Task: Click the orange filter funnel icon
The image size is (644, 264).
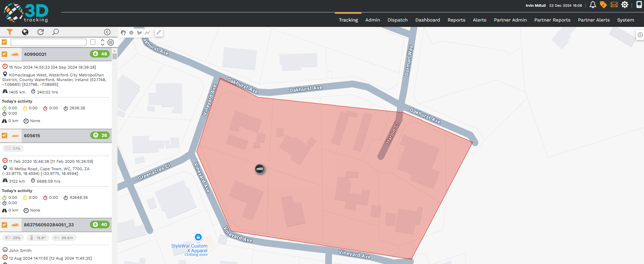Action: click(x=10, y=32)
